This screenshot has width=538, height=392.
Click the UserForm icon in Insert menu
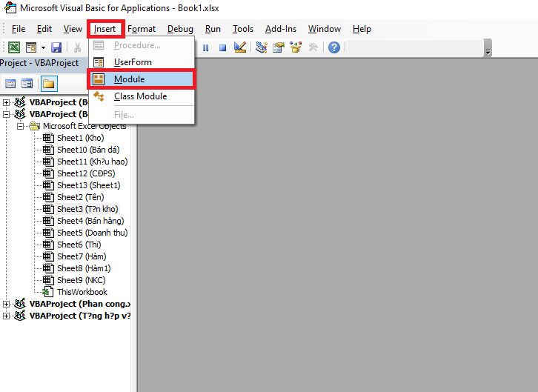click(x=99, y=62)
